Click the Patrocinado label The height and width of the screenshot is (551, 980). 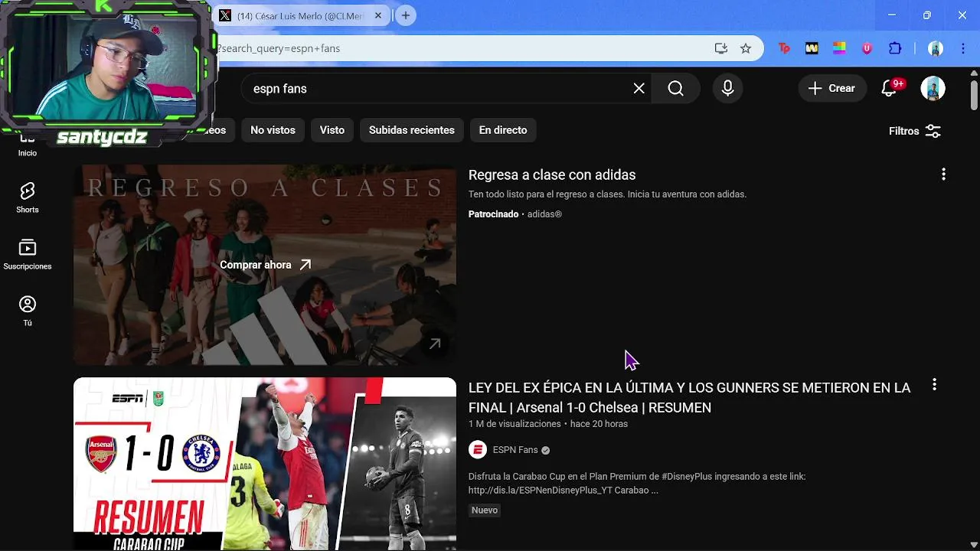click(493, 214)
